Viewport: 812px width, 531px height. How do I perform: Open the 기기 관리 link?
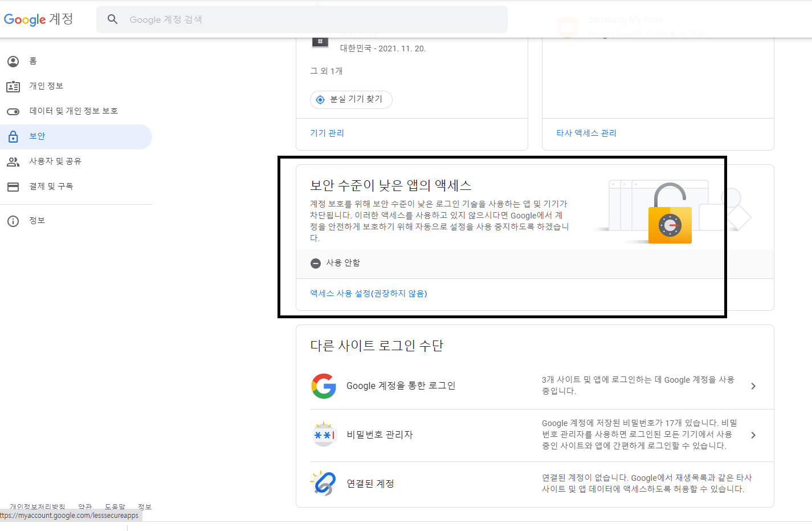(327, 133)
